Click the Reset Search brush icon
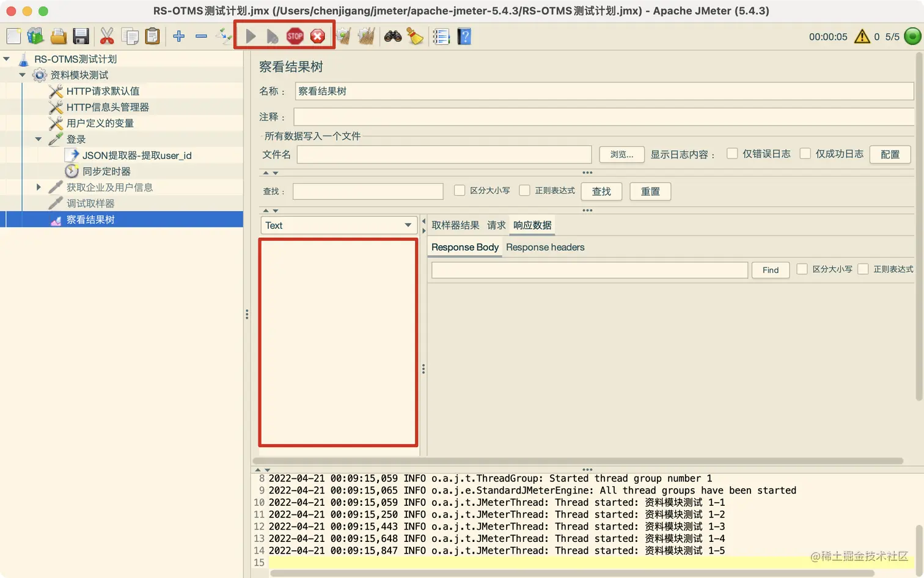The width and height of the screenshot is (924, 578). [x=415, y=36]
